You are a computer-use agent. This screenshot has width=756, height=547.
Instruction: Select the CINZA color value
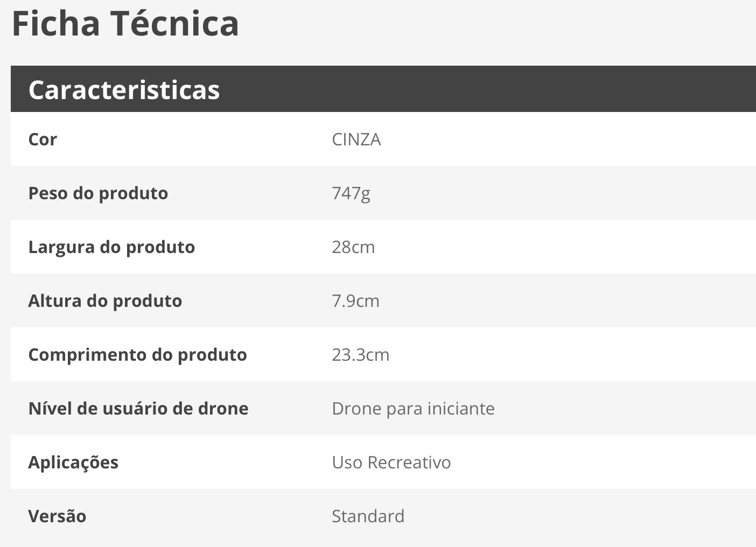tap(356, 139)
